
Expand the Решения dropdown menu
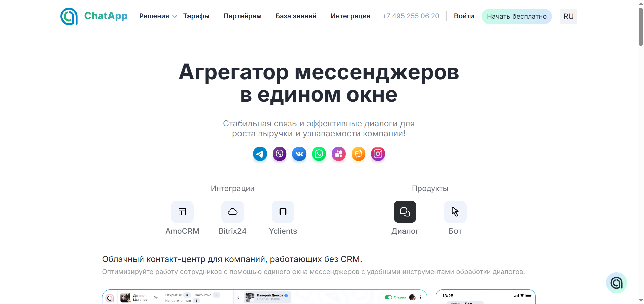[x=158, y=16]
